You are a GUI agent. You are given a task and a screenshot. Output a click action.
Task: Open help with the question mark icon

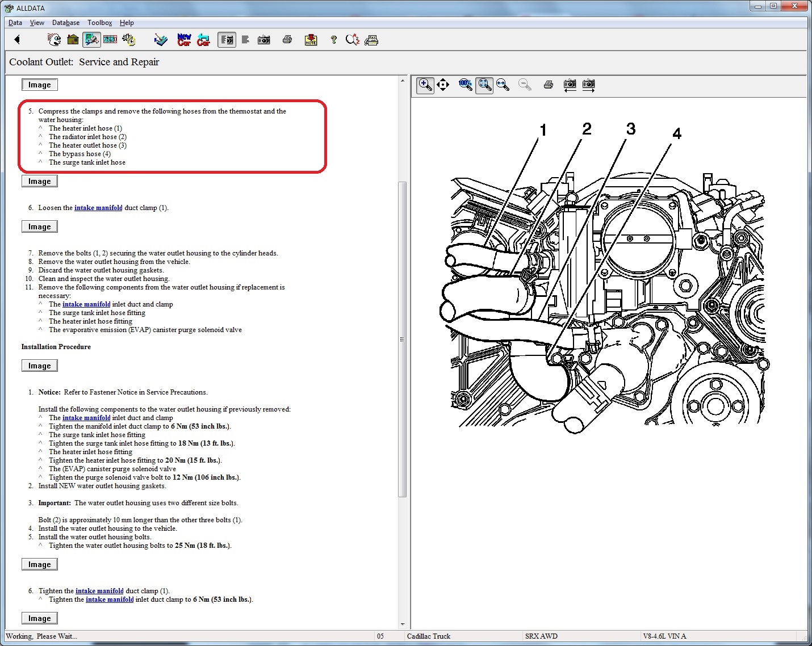[334, 40]
